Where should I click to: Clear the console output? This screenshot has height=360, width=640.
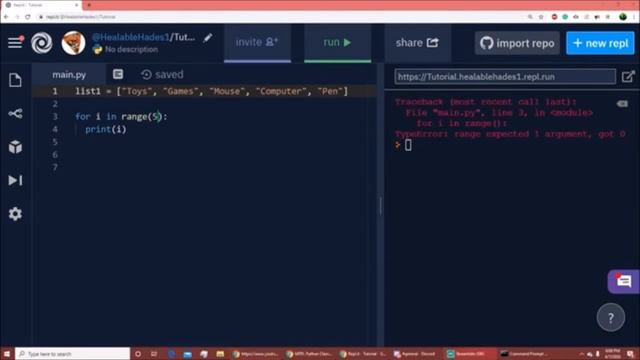(x=622, y=104)
